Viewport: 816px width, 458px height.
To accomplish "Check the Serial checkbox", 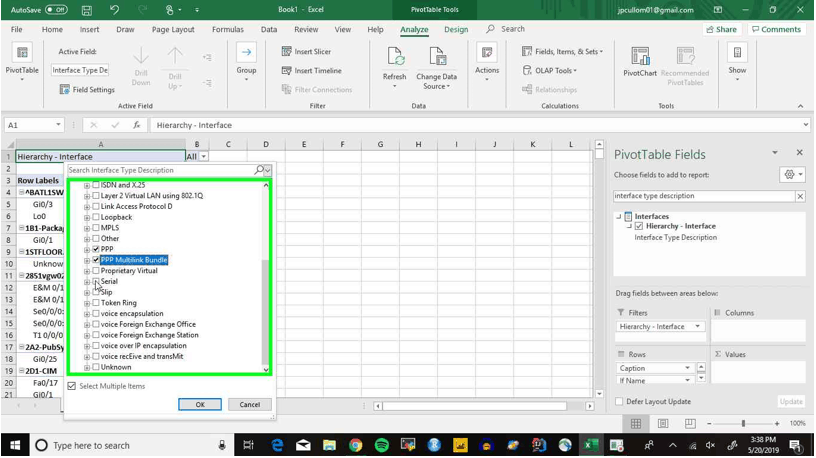I will point(96,281).
